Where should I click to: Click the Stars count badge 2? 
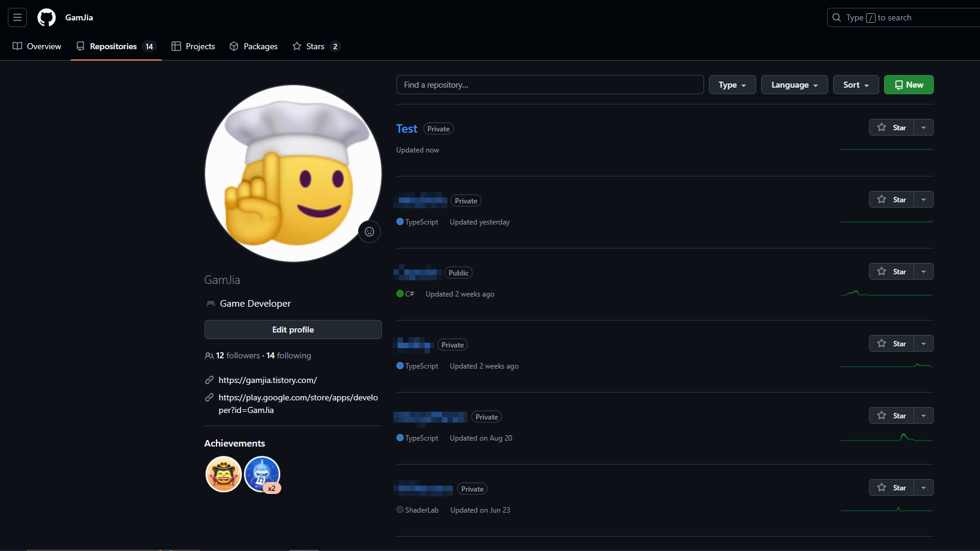coord(335,46)
